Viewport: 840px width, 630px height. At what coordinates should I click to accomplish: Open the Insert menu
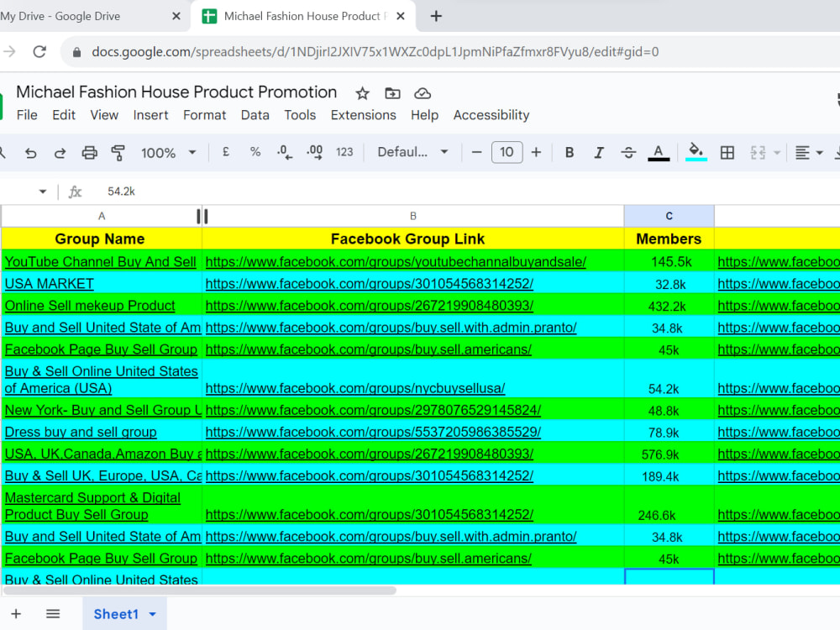coord(150,115)
